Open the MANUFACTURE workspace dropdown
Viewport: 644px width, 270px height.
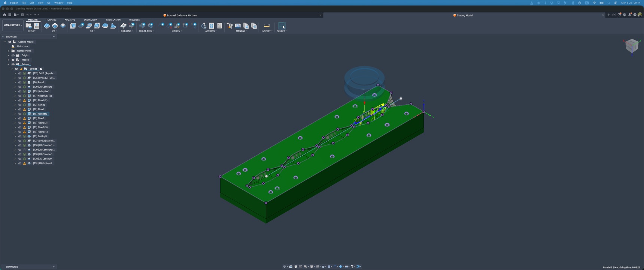[13, 25]
